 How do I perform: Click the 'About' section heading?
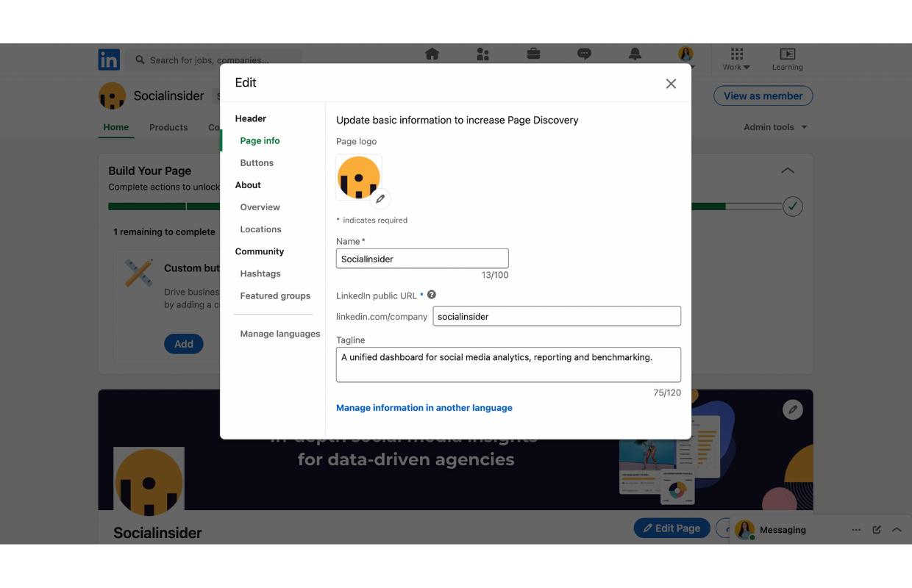[x=248, y=185]
